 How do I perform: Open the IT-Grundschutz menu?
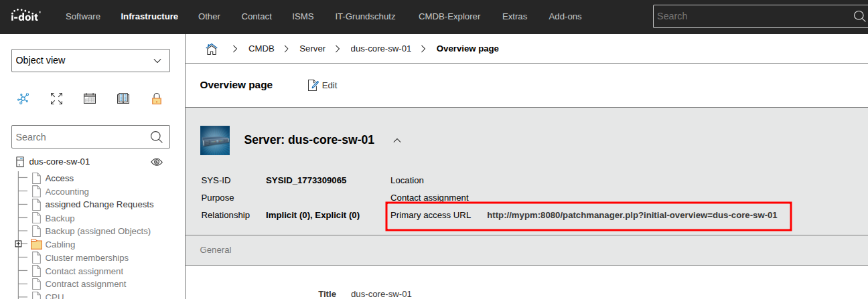tap(366, 16)
